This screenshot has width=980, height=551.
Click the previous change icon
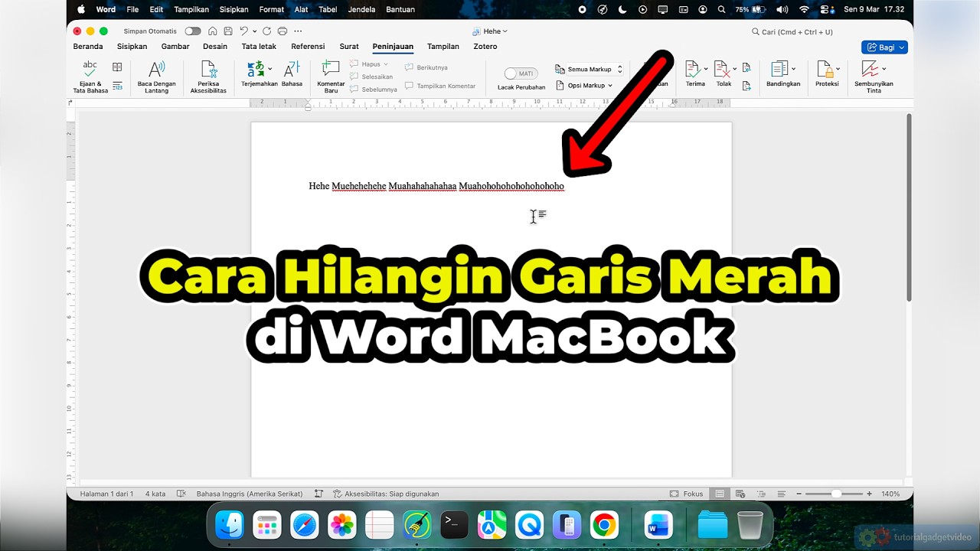tap(746, 67)
